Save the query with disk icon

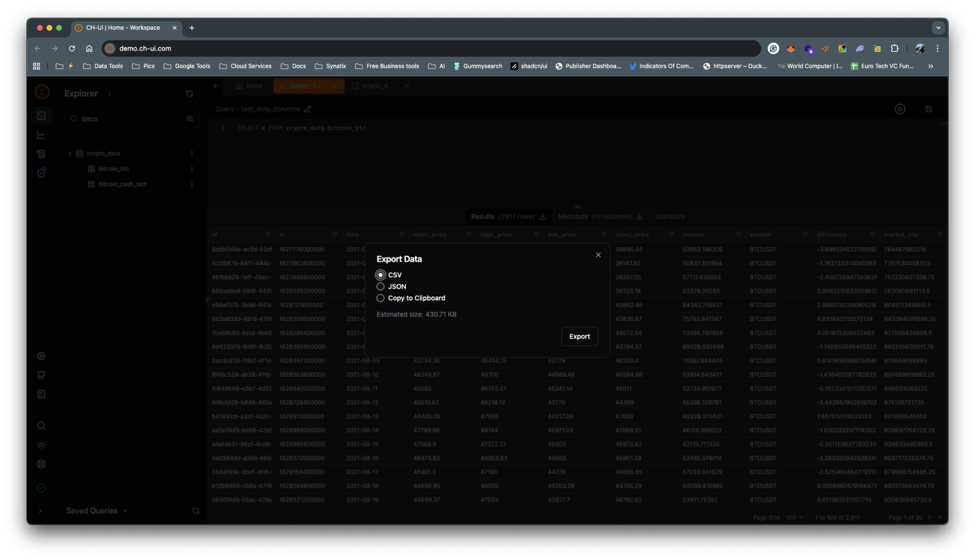coord(928,109)
